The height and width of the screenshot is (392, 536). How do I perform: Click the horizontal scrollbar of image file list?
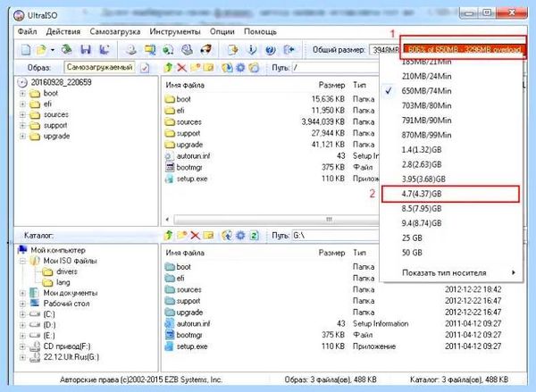pyautogui.click(x=275, y=220)
